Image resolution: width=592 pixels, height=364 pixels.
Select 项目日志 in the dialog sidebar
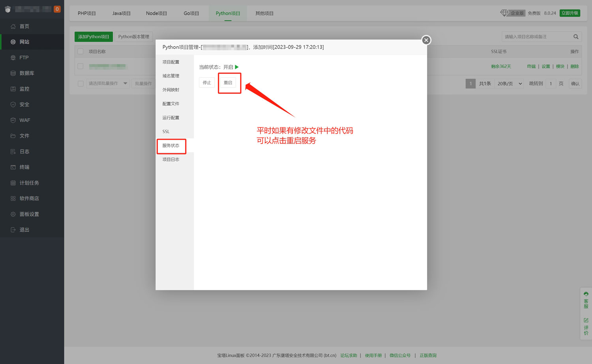click(x=170, y=159)
